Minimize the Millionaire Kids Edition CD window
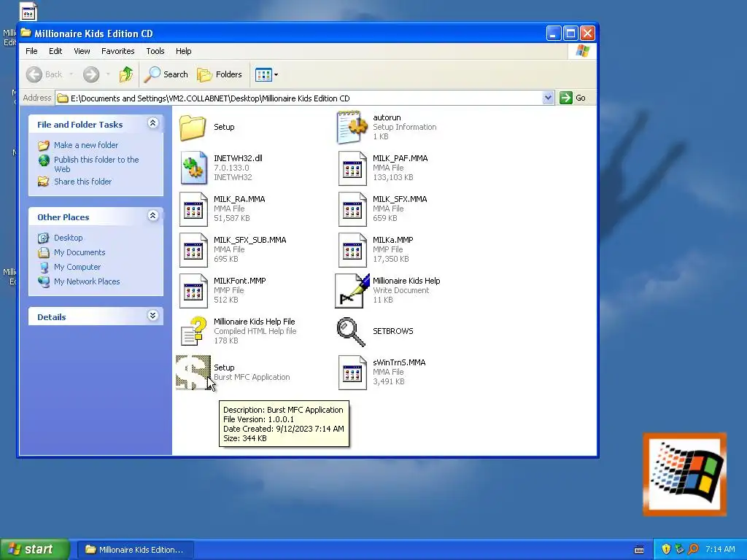The image size is (747, 560). coord(553,34)
